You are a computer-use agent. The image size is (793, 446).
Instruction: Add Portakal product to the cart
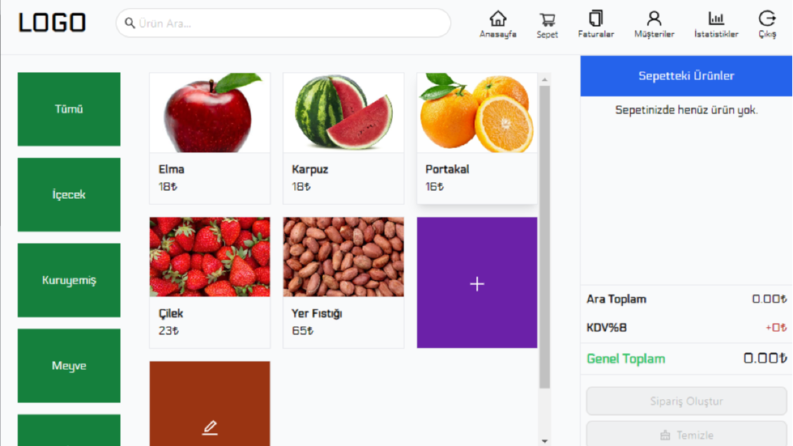coord(477,138)
